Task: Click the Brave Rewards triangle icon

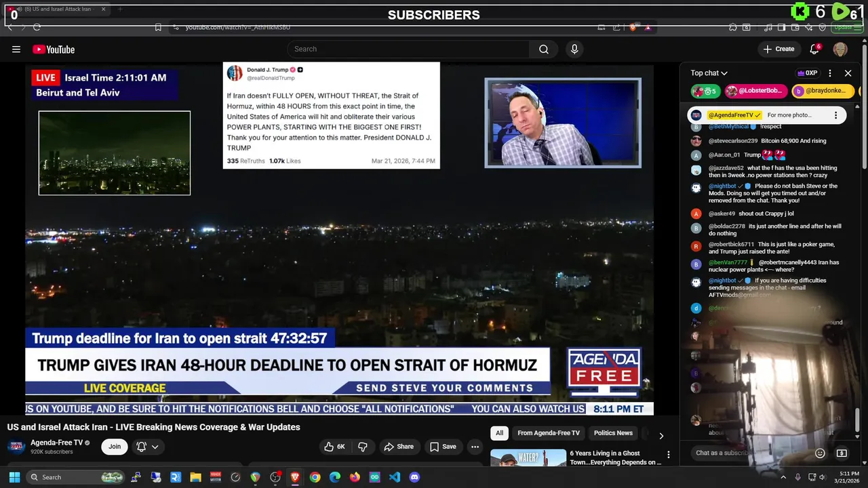Action: pyautogui.click(x=648, y=27)
